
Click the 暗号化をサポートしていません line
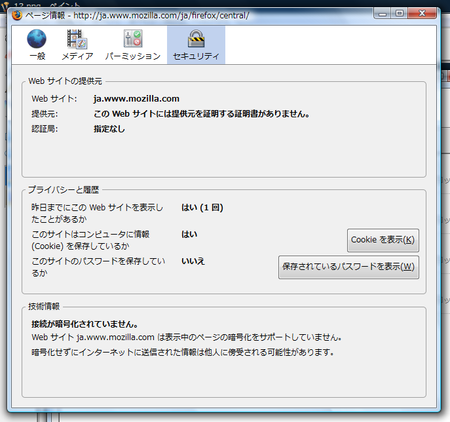click(x=186, y=337)
